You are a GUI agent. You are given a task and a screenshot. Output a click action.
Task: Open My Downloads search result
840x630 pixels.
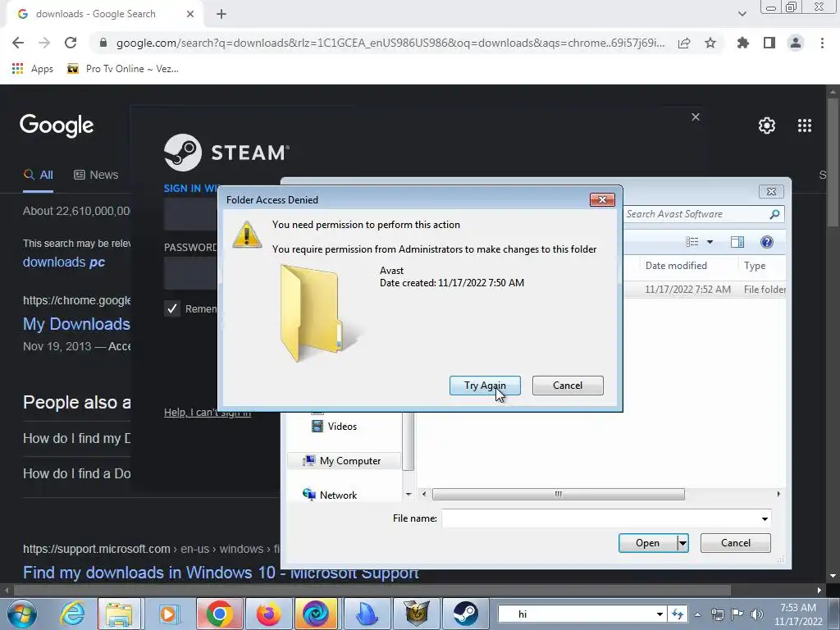pos(76,324)
